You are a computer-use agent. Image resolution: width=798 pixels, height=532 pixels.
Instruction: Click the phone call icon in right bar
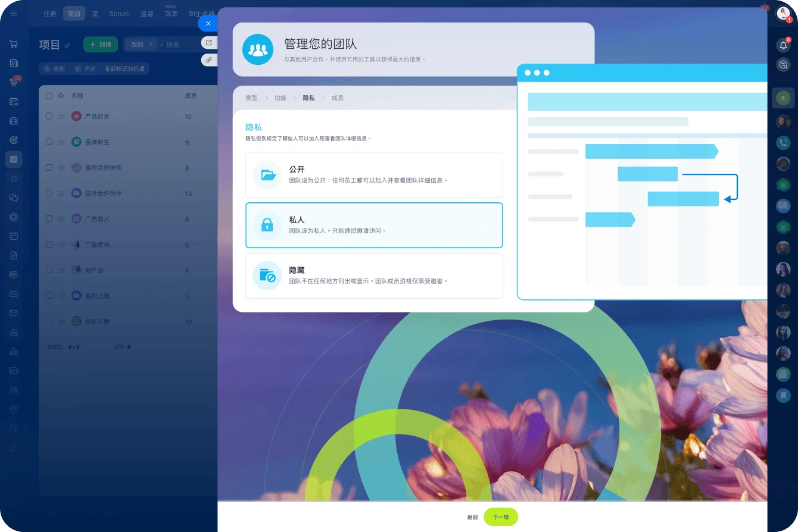pyautogui.click(x=783, y=143)
